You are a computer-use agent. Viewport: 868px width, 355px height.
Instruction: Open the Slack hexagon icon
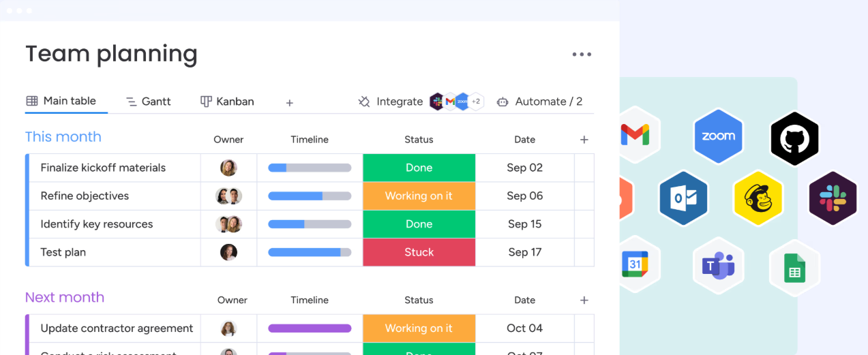coord(832,198)
